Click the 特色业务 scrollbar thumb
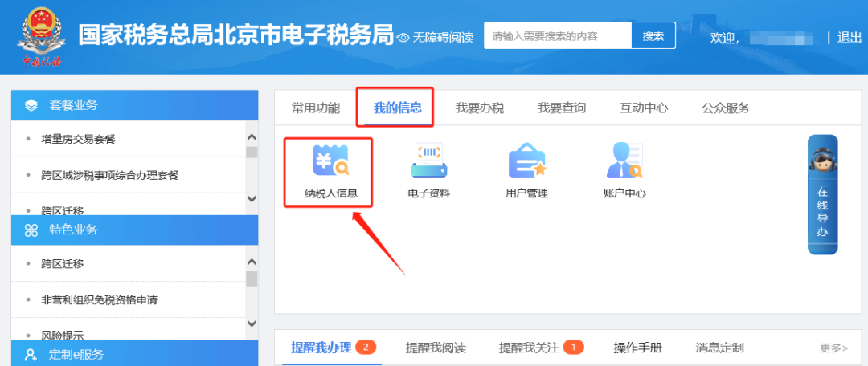Viewport: 868px width, 366px height. 252,279
